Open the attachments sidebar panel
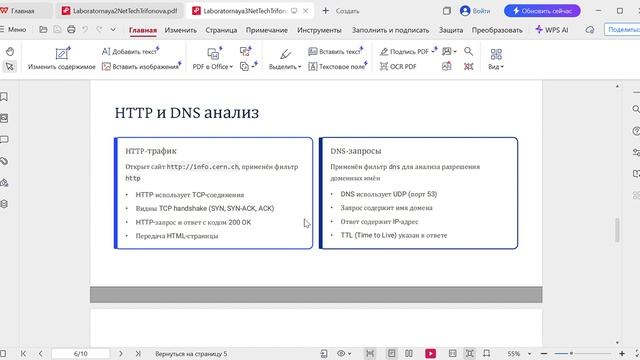The height and width of the screenshot is (360, 640). click(x=4, y=161)
